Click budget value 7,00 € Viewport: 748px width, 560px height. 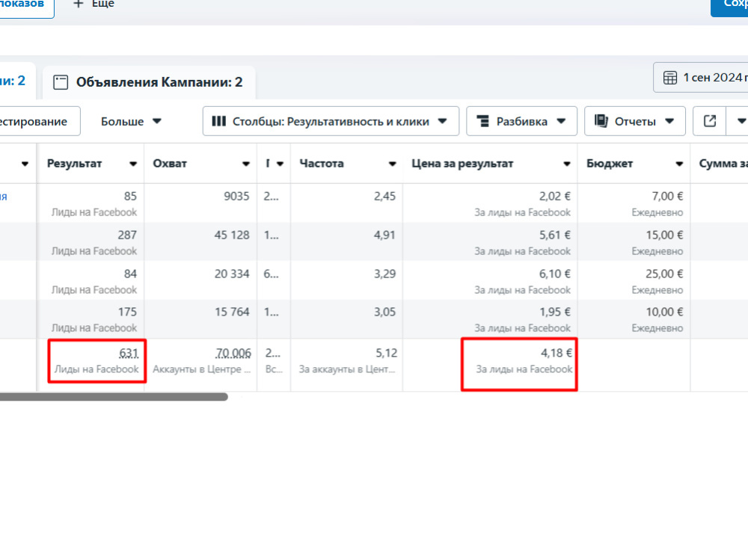[667, 196]
